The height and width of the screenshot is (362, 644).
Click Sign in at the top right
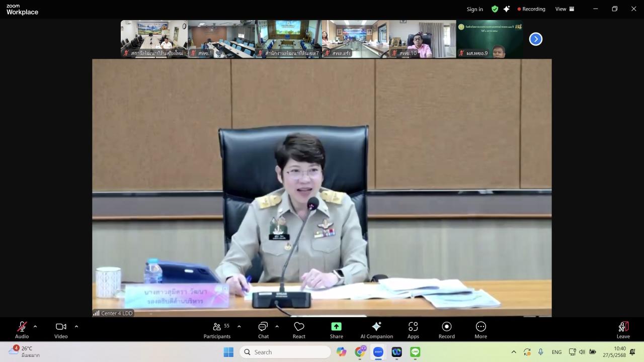coord(474,9)
